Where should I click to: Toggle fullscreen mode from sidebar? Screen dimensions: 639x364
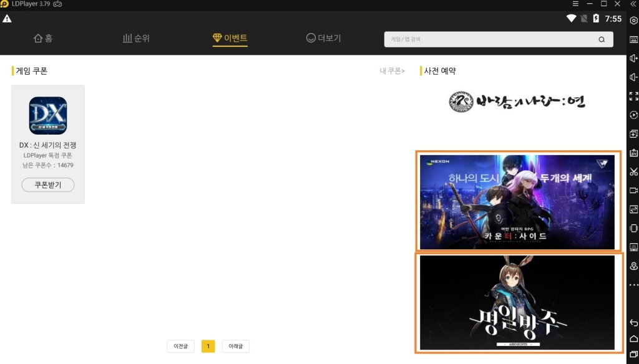(x=633, y=96)
